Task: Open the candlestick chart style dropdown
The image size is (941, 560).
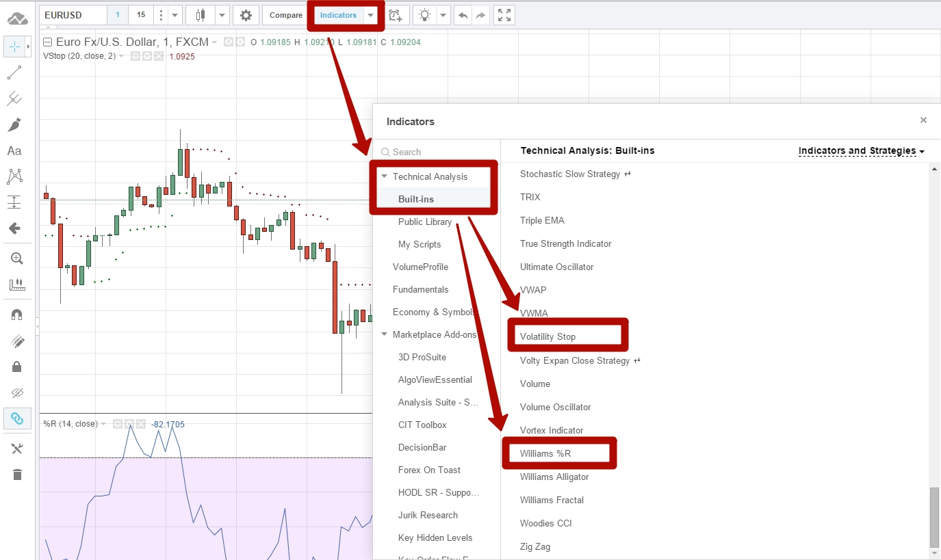Action: pos(222,15)
